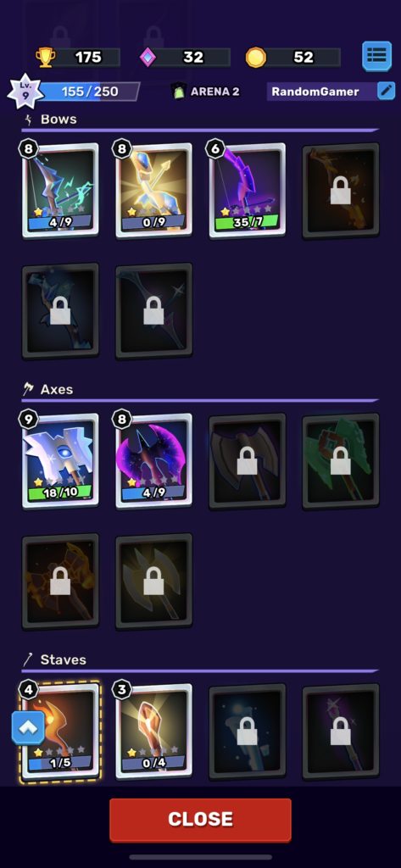This screenshot has height=868, width=401.
Task: Select the purple axe card showing 4/9
Action: coord(154,460)
